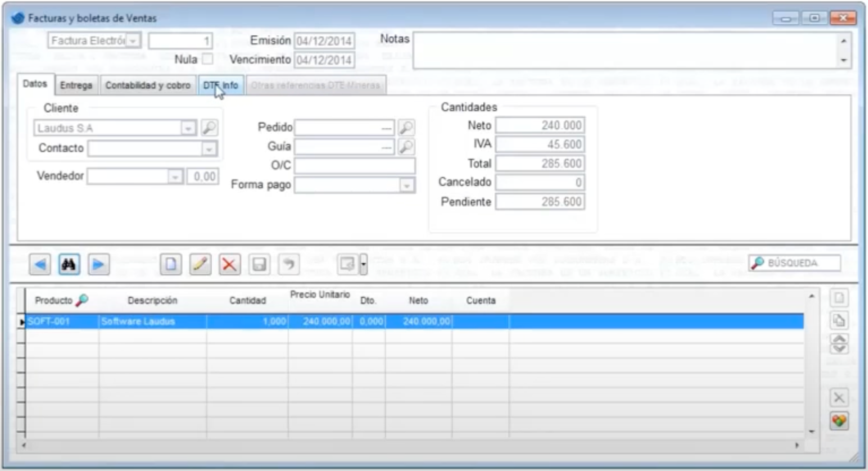This screenshot has width=868, height=471.
Task: Move line up with side up arrow
Action: pyautogui.click(x=839, y=339)
